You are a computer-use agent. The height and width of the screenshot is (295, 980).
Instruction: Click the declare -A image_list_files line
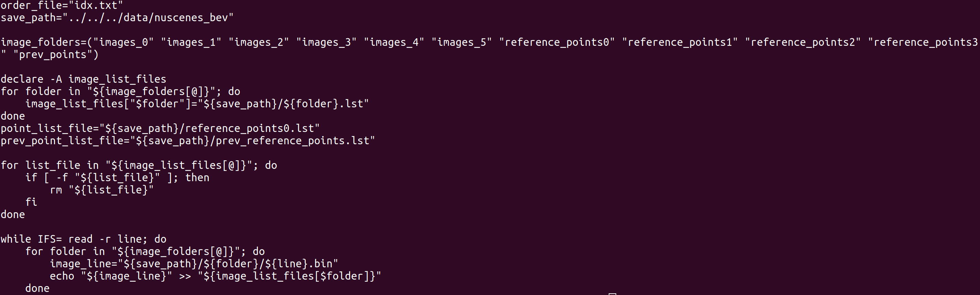coord(83,79)
